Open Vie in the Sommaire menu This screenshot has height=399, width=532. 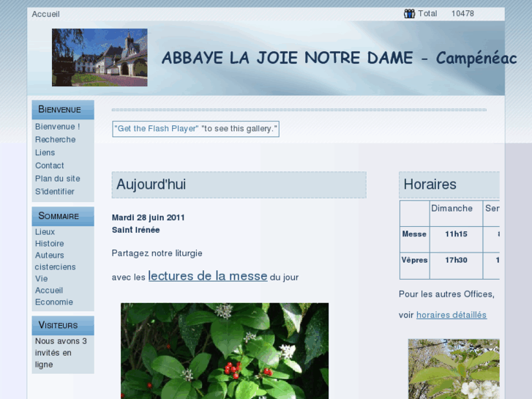pyautogui.click(x=42, y=278)
